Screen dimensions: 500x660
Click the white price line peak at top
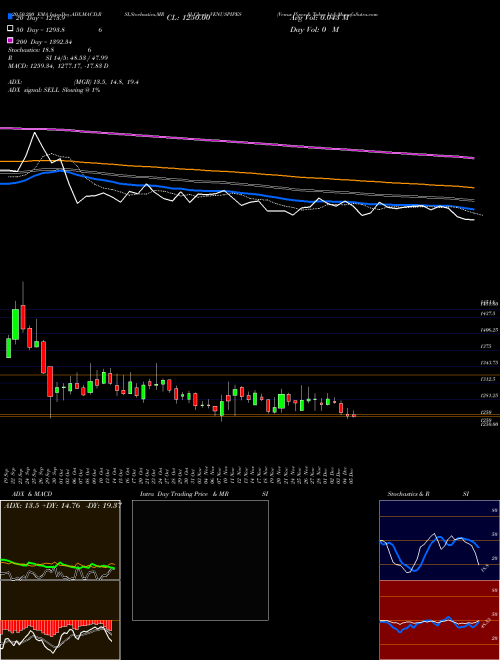point(35,133)
